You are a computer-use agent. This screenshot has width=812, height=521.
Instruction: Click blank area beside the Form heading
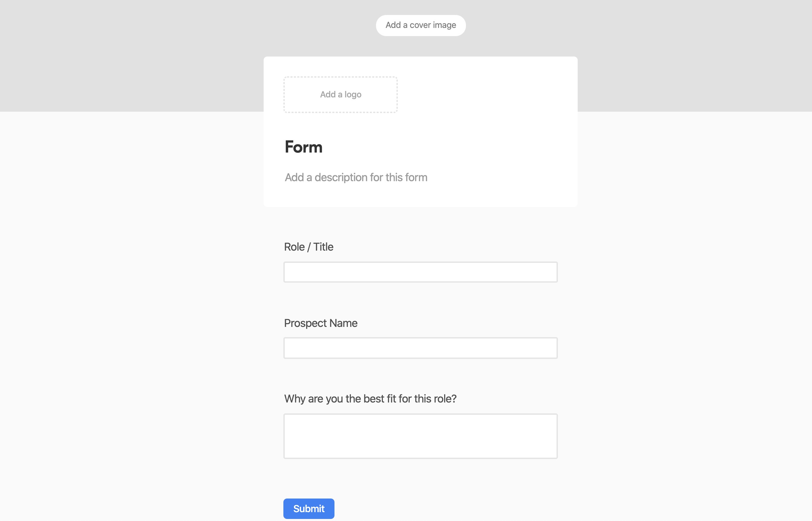tap(443, 147)
